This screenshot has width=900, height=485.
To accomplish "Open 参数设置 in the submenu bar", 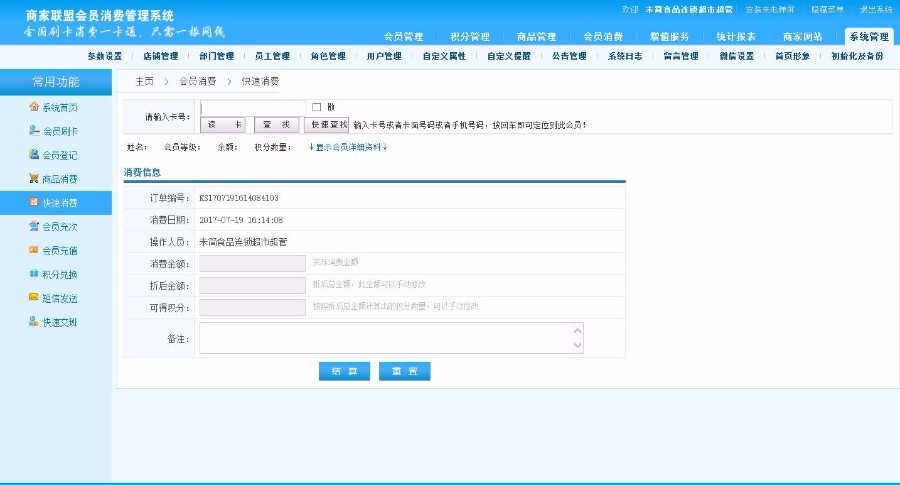I will tap(104, 56).
